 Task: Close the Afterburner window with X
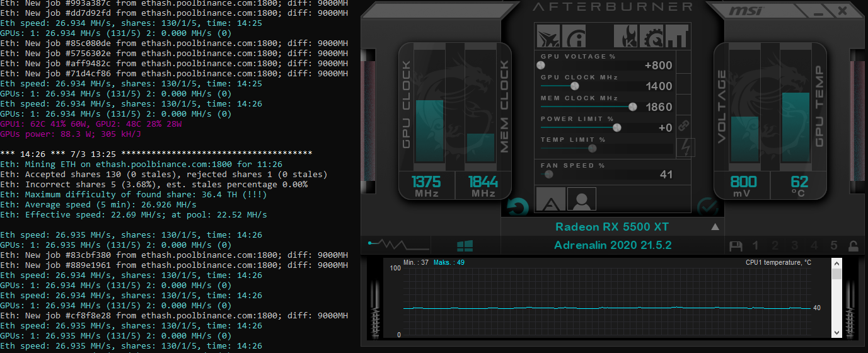[x=842, y=11]
